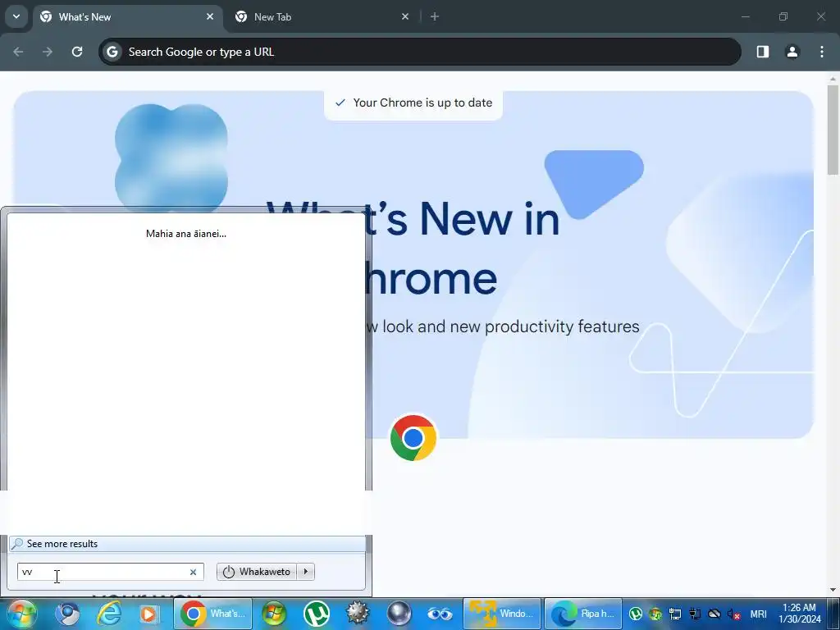Launch Internet Explorer from the taskbar

point(109,614)
